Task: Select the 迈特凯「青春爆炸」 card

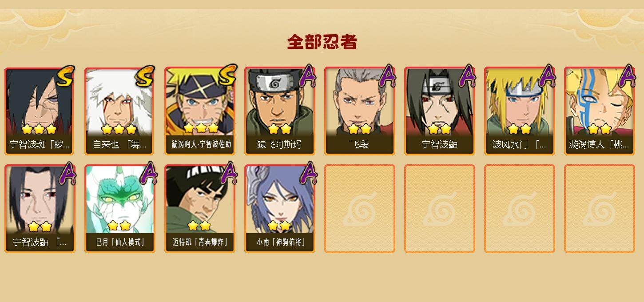Action: pos(200,209)
